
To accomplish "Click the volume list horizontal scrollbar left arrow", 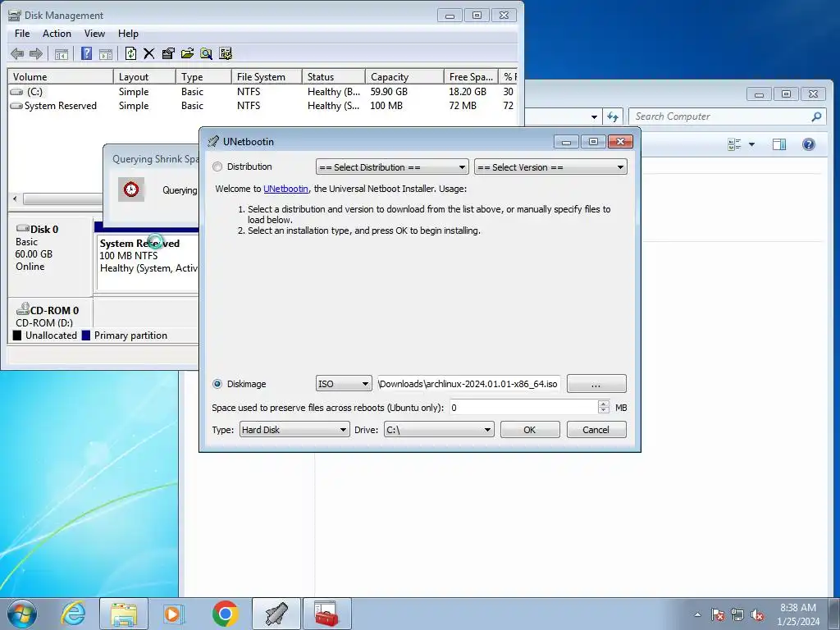I will [15, 199].
